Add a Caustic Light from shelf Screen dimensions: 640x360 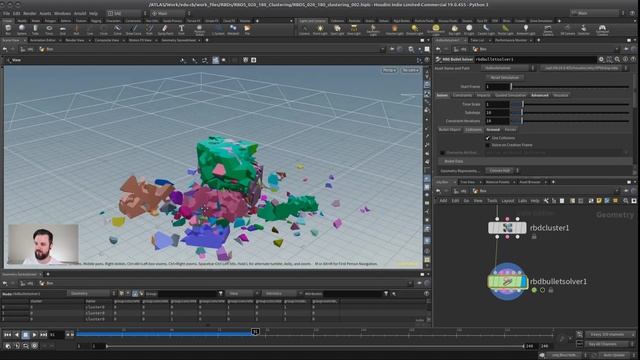point(486,29)
